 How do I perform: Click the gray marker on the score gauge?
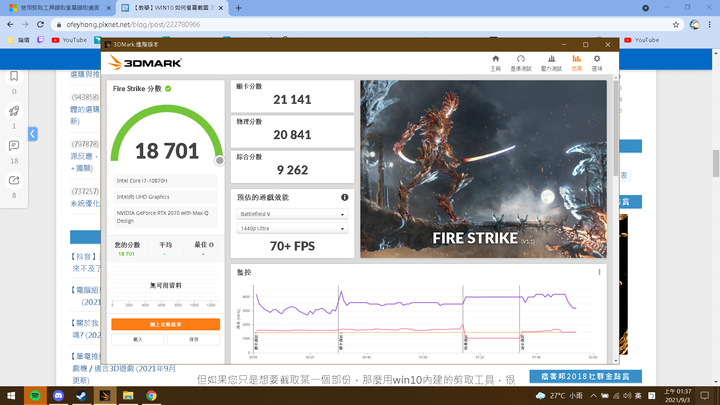[219, 160]
